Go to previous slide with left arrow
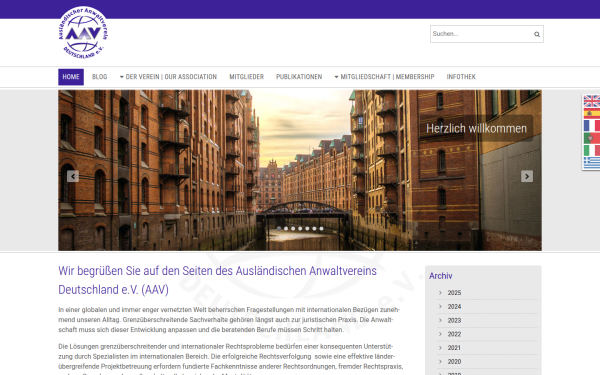The width and height of the screenshot is (600, 375). tap(73, 176)
